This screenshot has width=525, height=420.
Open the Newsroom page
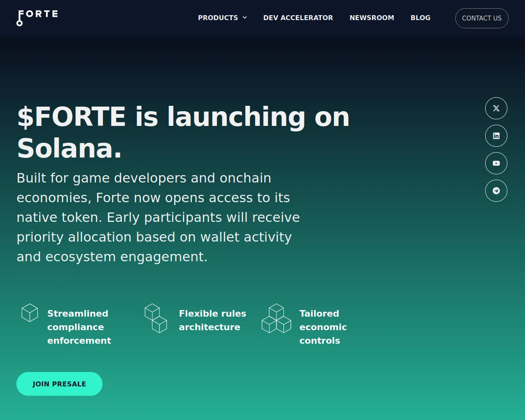pyautogui.click(x=372, y=18)
